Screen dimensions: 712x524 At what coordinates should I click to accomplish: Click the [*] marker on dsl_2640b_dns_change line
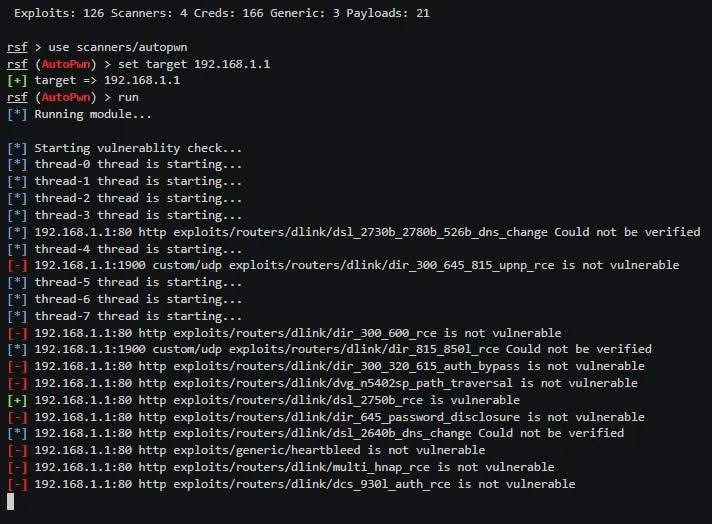17,434
